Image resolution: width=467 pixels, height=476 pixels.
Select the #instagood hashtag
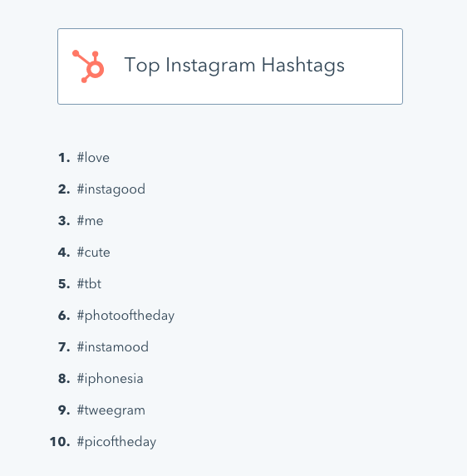(x=111, y=189)
